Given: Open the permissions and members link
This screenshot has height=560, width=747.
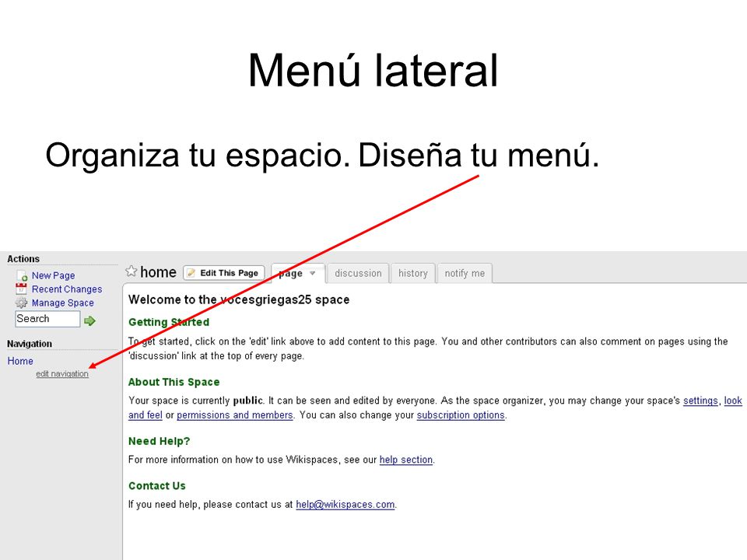Looking at the screenshot, I should tap(235, 415).
